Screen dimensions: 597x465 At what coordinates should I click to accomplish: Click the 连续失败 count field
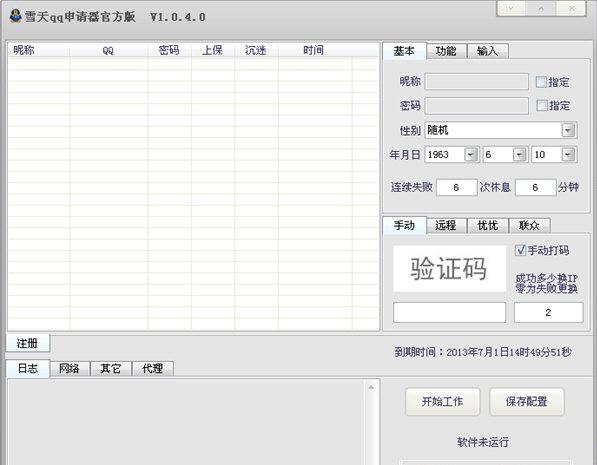456,187
